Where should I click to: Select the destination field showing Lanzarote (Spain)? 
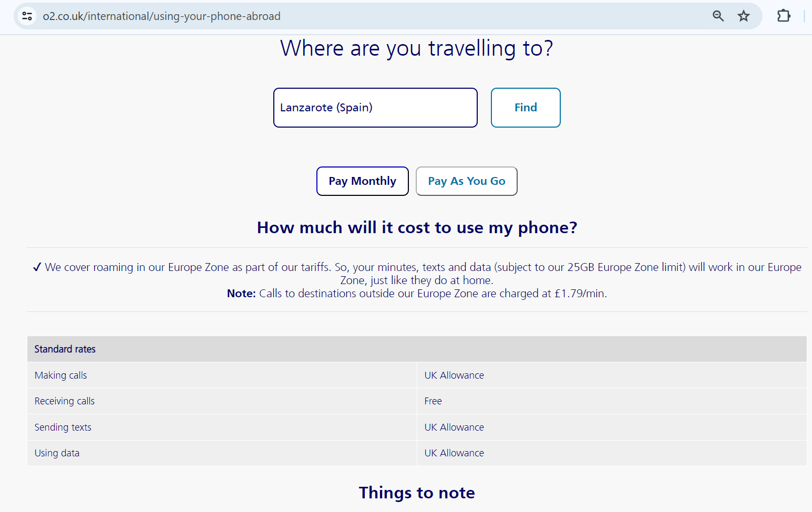(x=375, y=107)
